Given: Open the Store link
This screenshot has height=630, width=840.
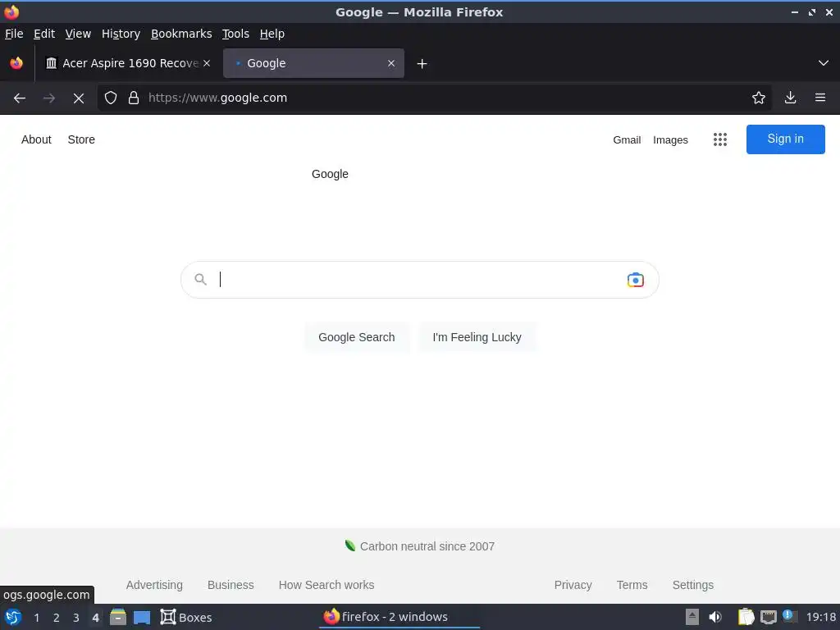Looking at the screenshot, I should (x=81, y=139).
